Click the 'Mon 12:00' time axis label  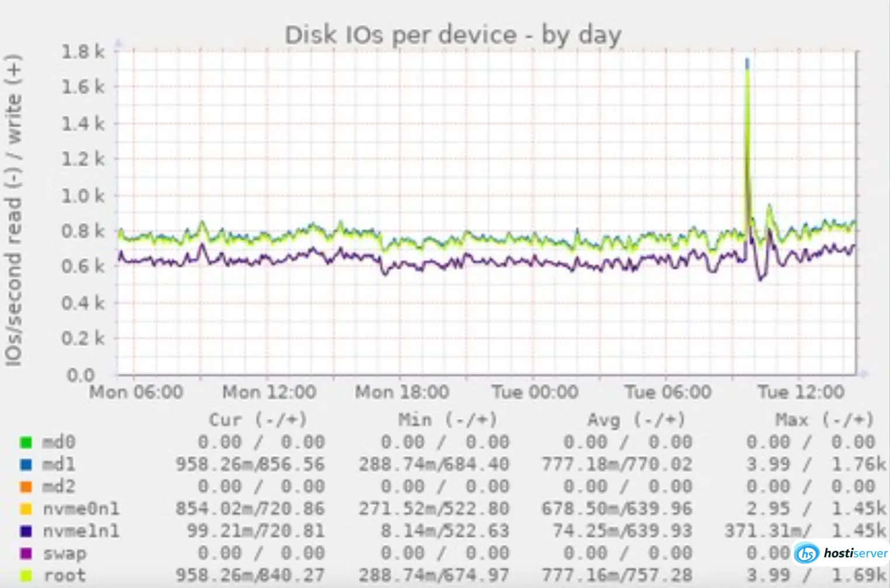pyautogui.click(x=269, y=392)
